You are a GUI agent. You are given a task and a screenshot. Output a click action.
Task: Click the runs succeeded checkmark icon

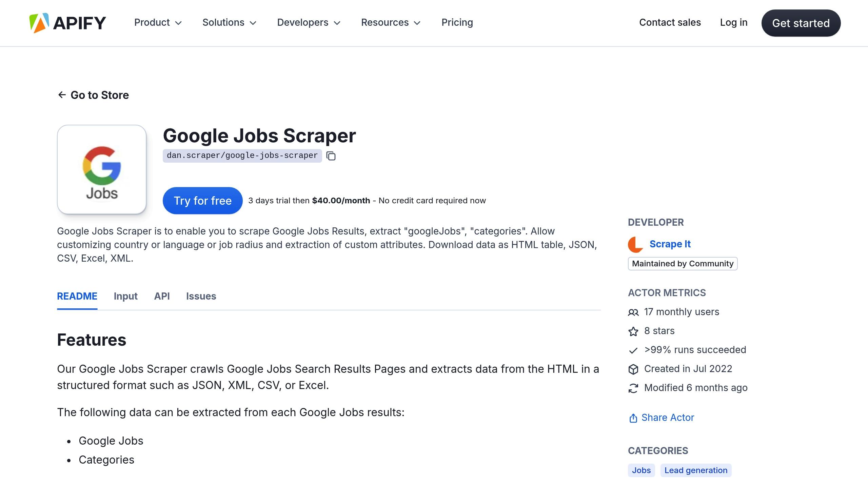pos(633,350)
